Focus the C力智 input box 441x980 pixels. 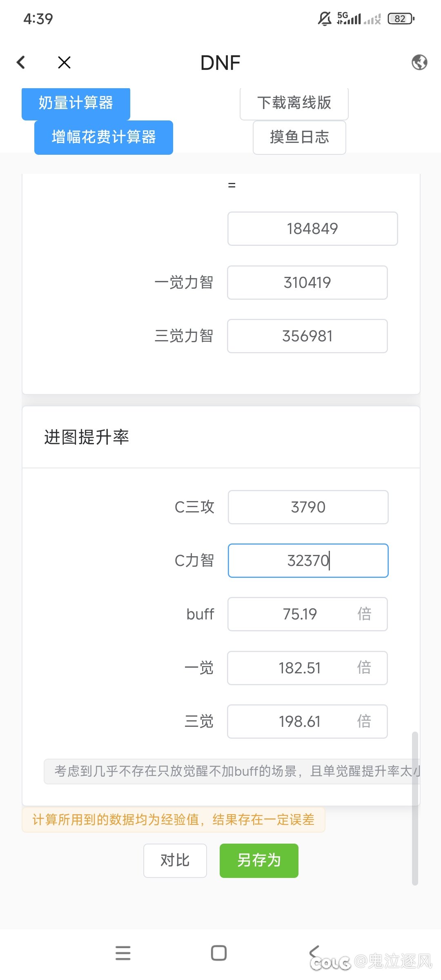coord(308,561)
